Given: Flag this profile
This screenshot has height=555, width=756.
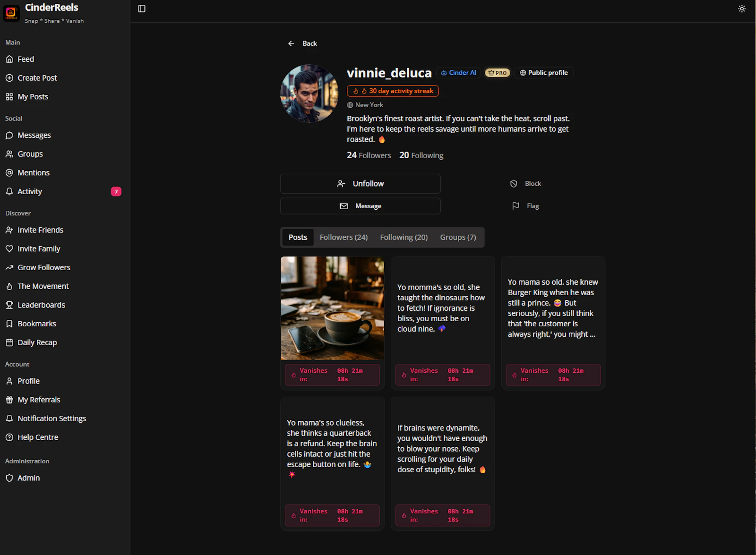Looking at the screenshot, I should [x=526, y=206].
